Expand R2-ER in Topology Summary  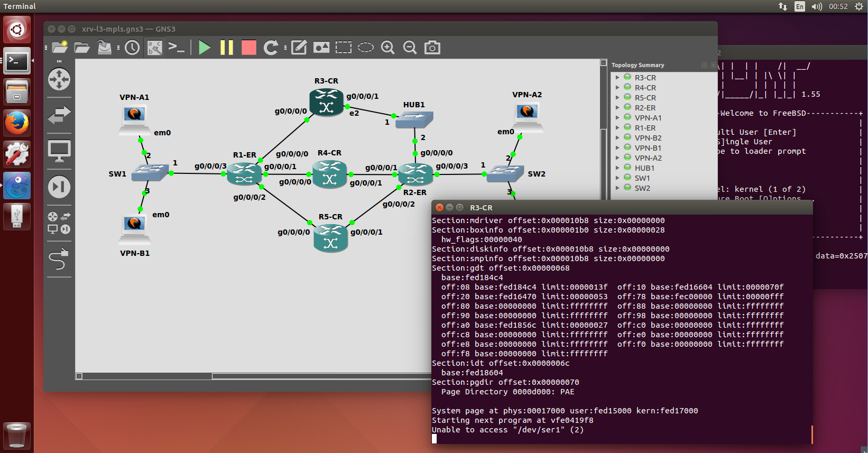[x=617, y=108]
